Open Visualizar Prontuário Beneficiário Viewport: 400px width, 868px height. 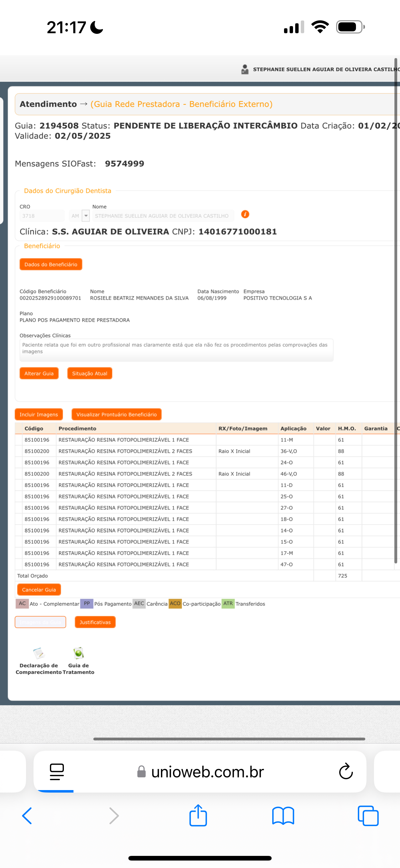click(x=117, y=414)
